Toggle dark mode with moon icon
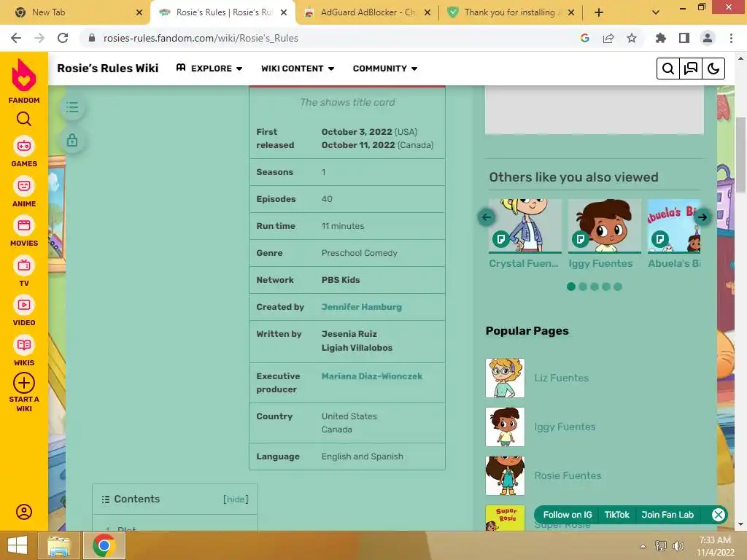 713,69
